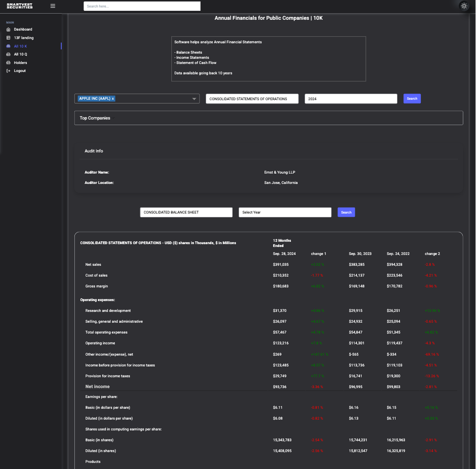The height and width of the screenshot is (469, 476).
Task: Click the Selling, general and administrative label
Action: (114, 322)
